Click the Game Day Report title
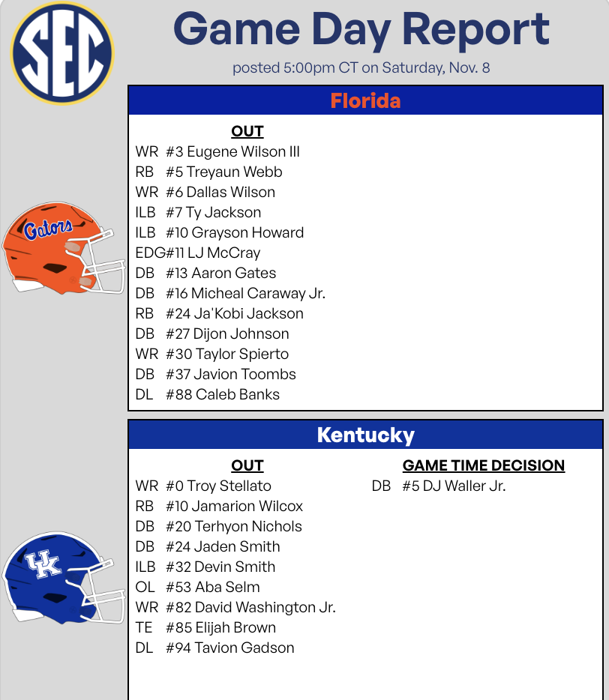Screen dimensions: 609x700 click(361, 30)
